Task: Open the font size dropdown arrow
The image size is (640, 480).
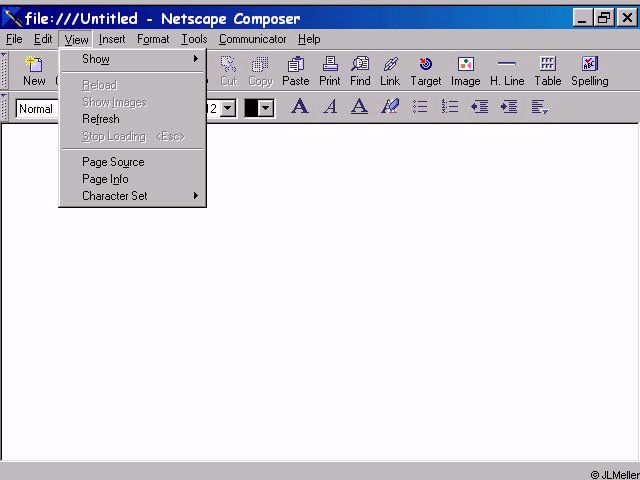Action: pyautogui.click(x=228, y=109)
